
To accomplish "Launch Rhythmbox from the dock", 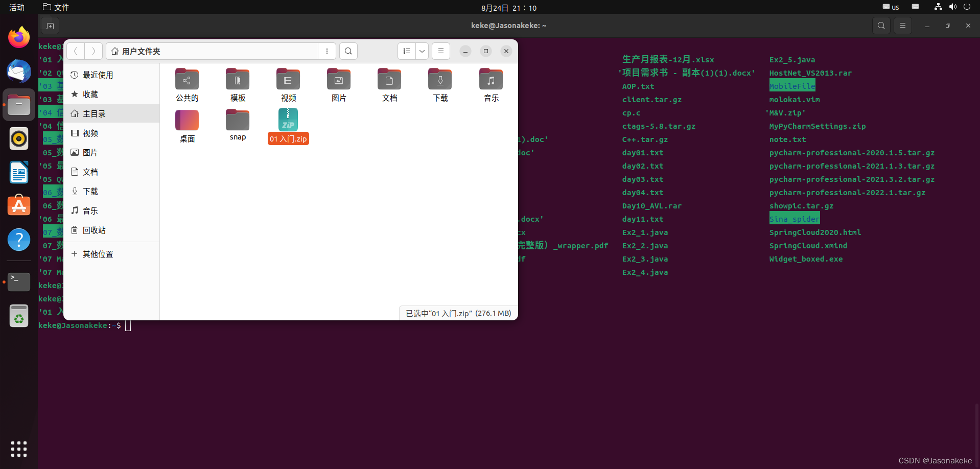I will [19, 138].
